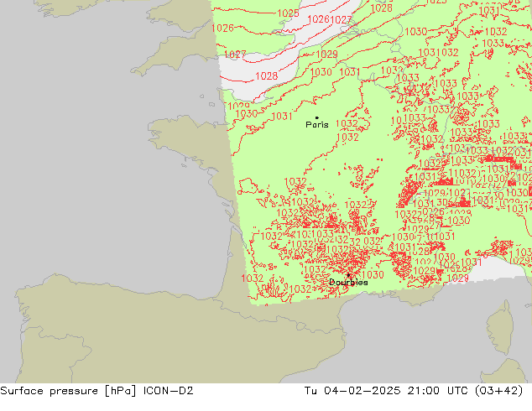Click the 1030 label right of the Dourbies dot

pyautogui.click(x=373, y=274)
